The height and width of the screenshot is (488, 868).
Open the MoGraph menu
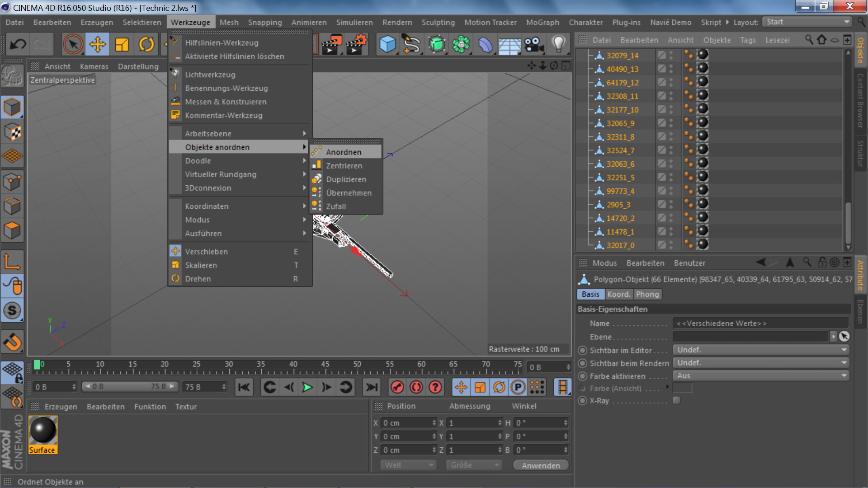pyautogui.click(x=542, y=22)
